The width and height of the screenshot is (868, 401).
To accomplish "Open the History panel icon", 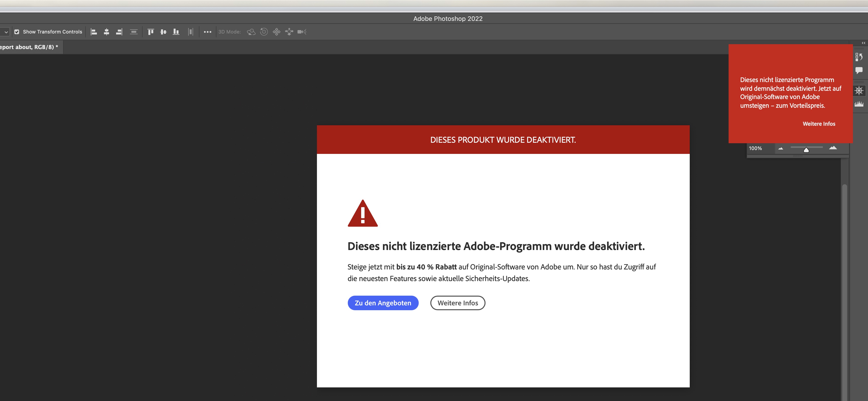I will 859,57.
